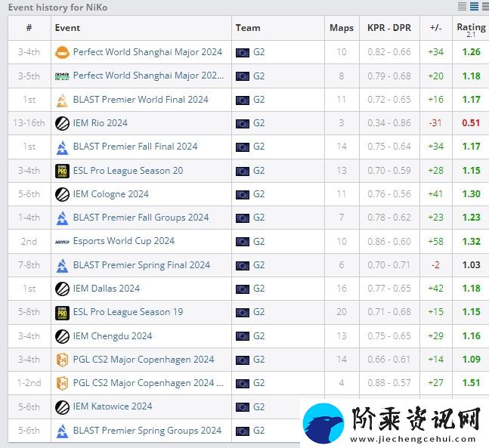
Task: Open BLAST Premier Spring Final 2024 link
Action: [x=141, y=265]
